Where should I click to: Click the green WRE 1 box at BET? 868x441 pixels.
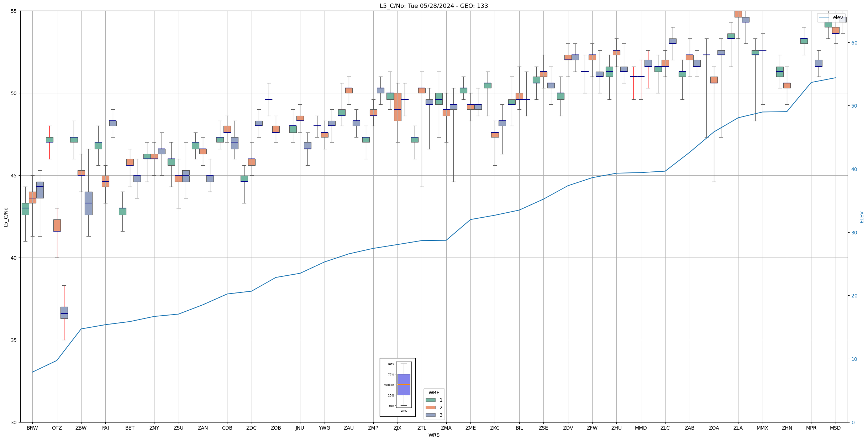click(x=122, y=211)
